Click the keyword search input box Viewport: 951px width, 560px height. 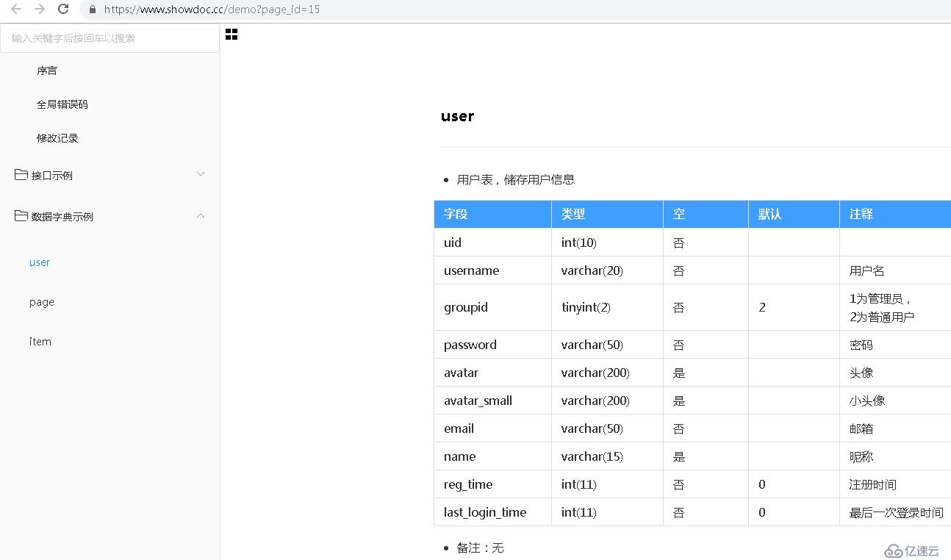coord(110,38)
